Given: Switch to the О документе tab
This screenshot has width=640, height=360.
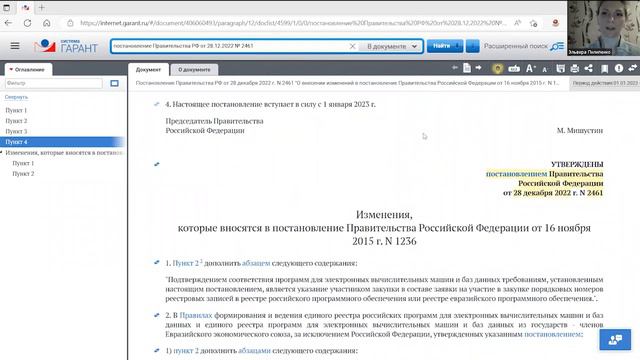Looking at the screenshot, I should click(x=194, y=69).
